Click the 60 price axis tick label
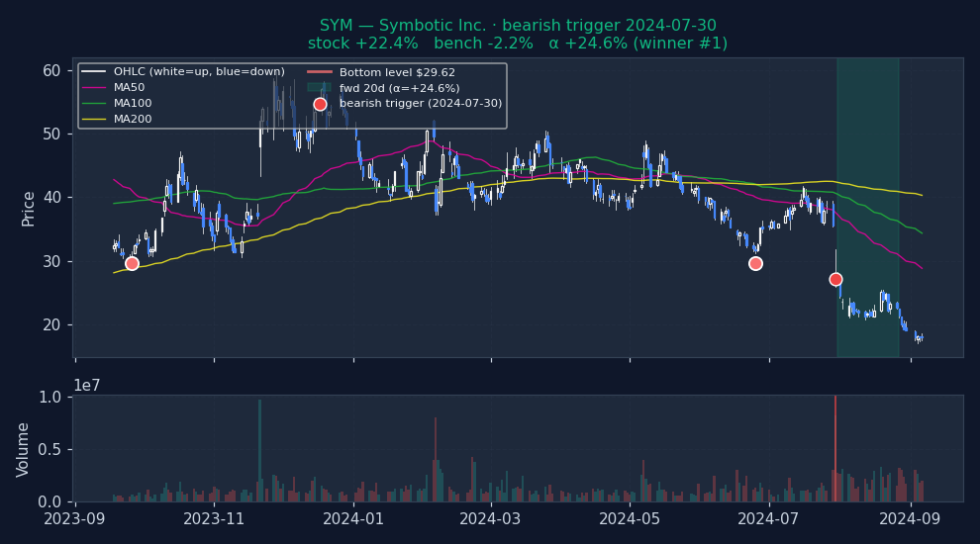 (51, 70)
